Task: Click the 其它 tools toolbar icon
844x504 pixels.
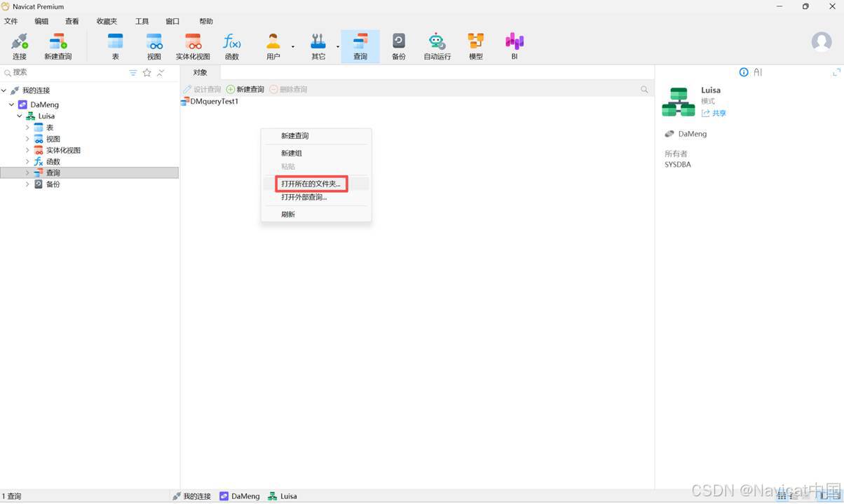Action: click(318, 46)
